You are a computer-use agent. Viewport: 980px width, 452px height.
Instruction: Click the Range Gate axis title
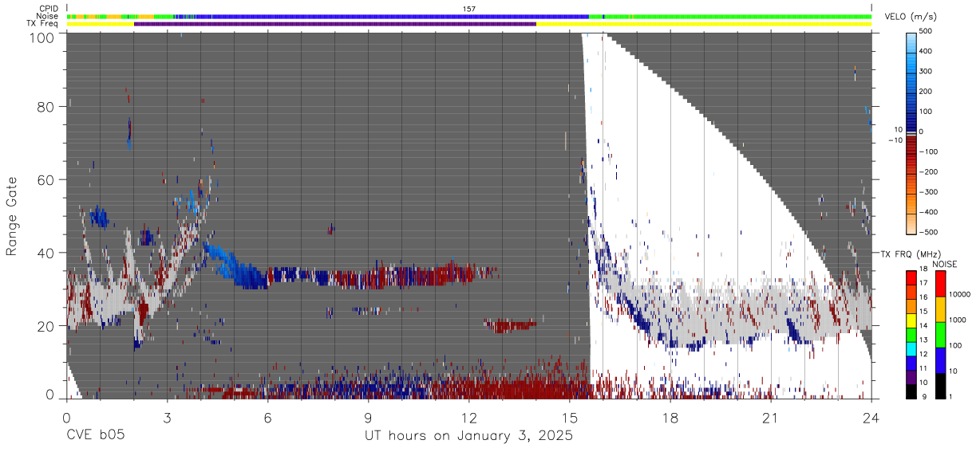coord(13,216)
